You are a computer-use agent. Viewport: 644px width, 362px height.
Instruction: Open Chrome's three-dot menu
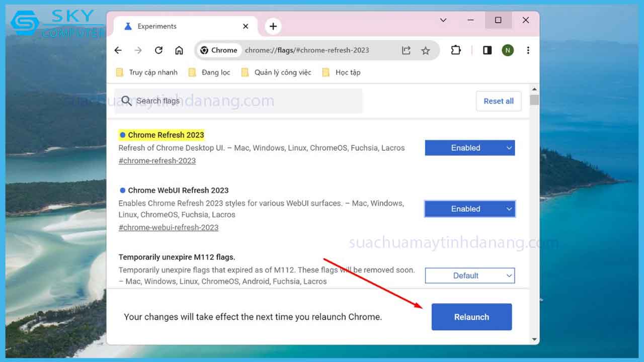(x=528, y=50)
